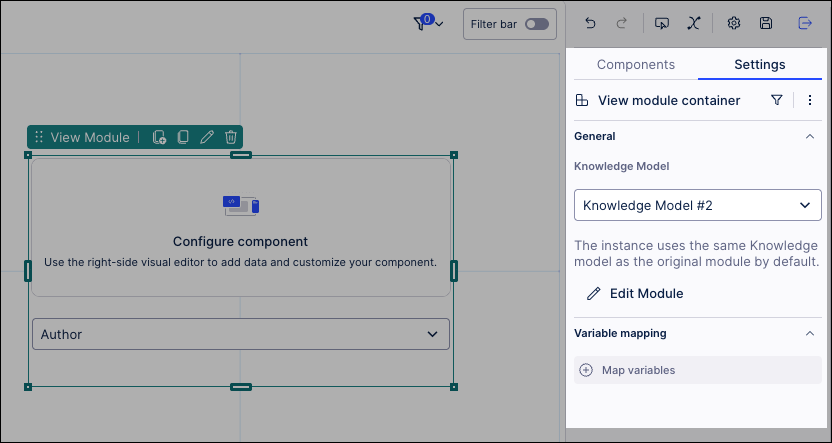The image size is (832, 443).
Task: Exit the editor using the exit icon
Action: tap(805, 23)
